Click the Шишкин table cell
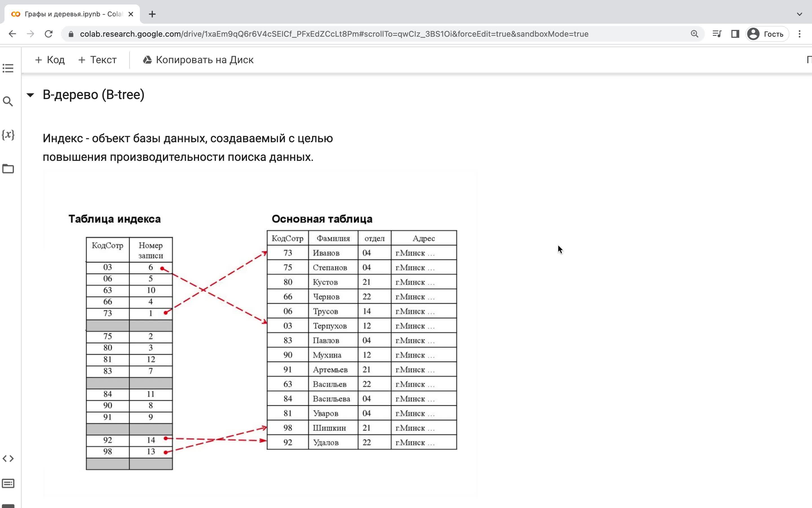812x508 pixels. tap(333, 428)
